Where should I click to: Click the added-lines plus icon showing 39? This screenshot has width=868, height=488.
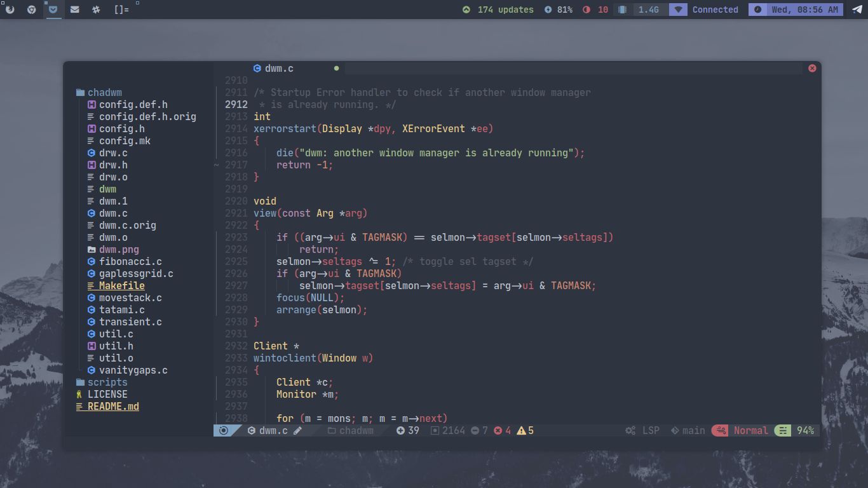(402, 430)
